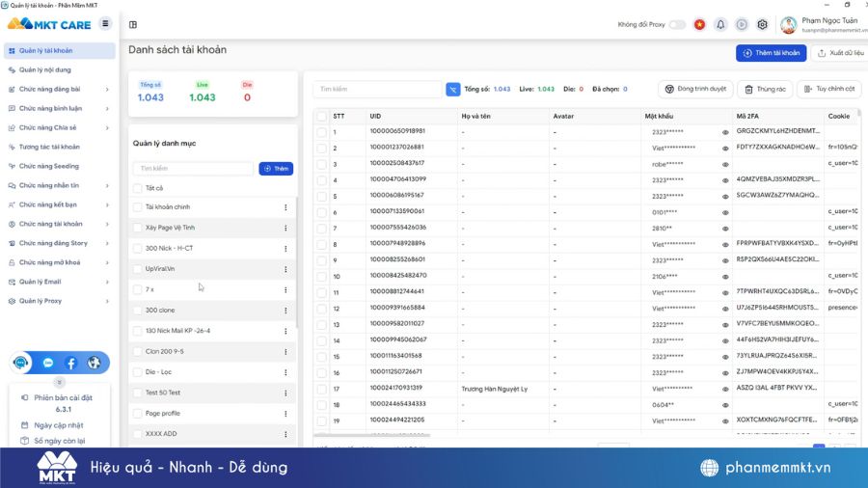Open the notifications bell icon
Screen dimensions: 868x488
point(720,25)
